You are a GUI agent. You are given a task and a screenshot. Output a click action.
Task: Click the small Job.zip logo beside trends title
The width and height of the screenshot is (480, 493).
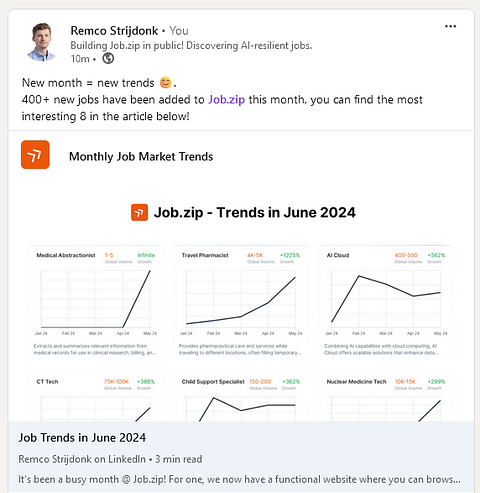(x=139, y=213)
